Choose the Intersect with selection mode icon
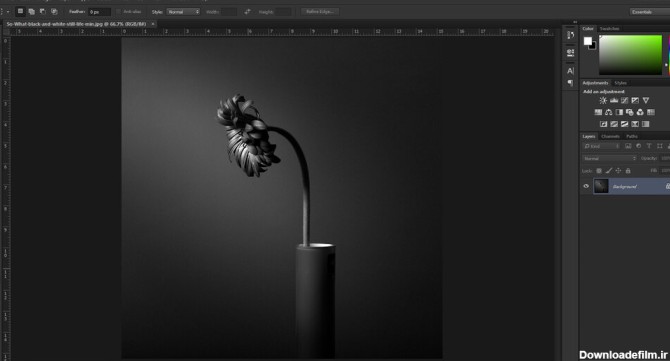The height and width of the screenshot is (361, 670). 54,12
